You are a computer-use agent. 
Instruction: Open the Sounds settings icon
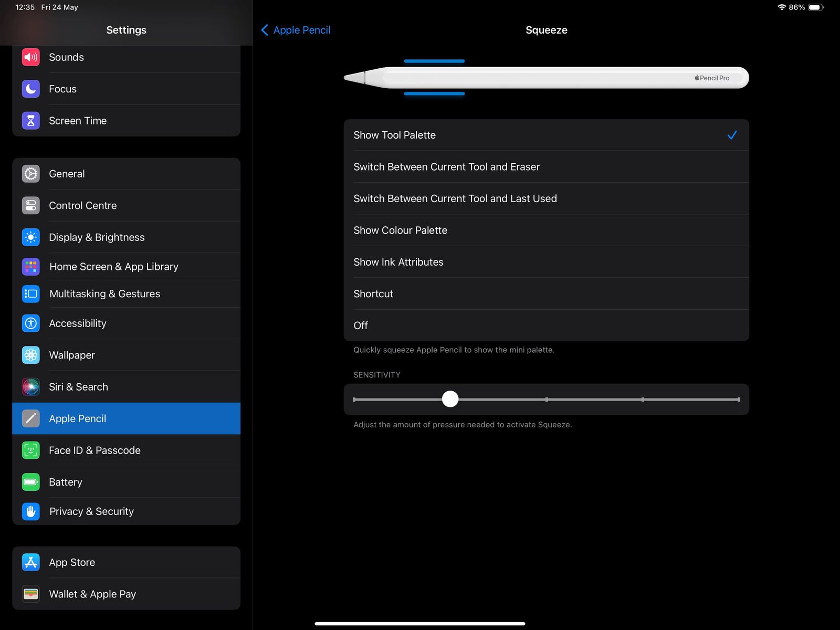coord(30,57)
